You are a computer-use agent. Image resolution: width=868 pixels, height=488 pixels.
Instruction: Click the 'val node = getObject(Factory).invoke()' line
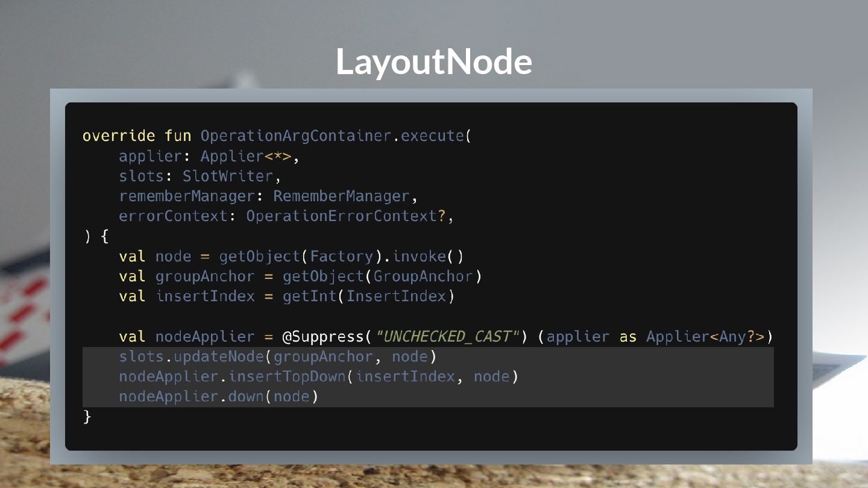click(292, 256)
